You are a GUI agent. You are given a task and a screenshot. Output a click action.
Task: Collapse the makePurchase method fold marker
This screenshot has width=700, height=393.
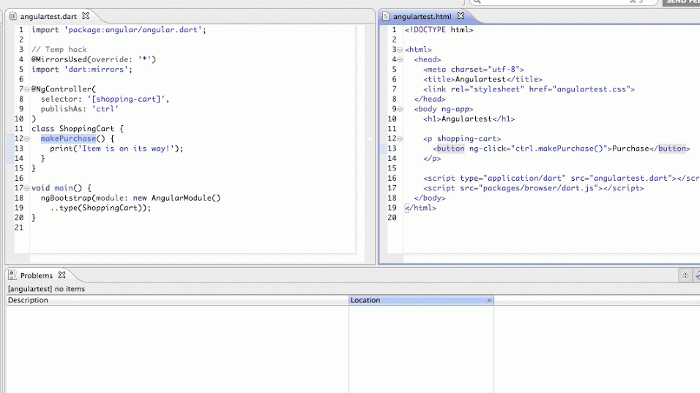(x=27, y=139)
